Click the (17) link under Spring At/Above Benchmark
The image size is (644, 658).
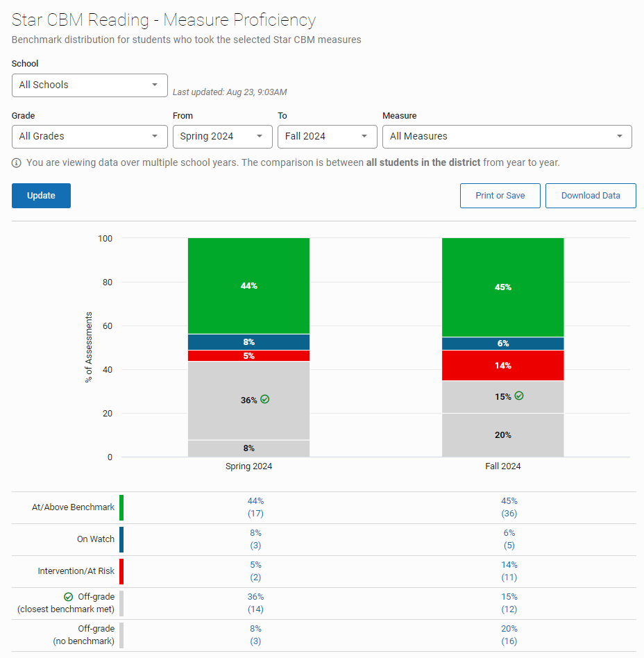tap(255, 513)
